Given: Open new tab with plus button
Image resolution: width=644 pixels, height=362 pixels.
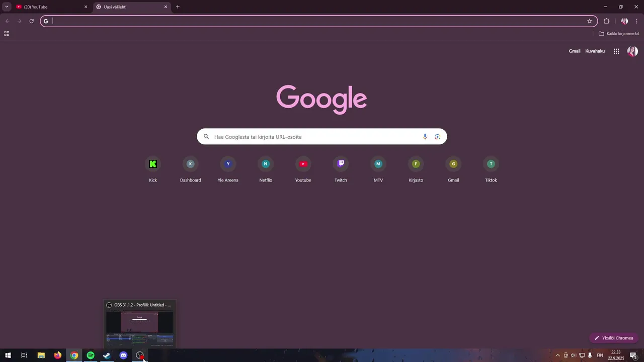Looking at the screenshot, I should click(178, 7).
